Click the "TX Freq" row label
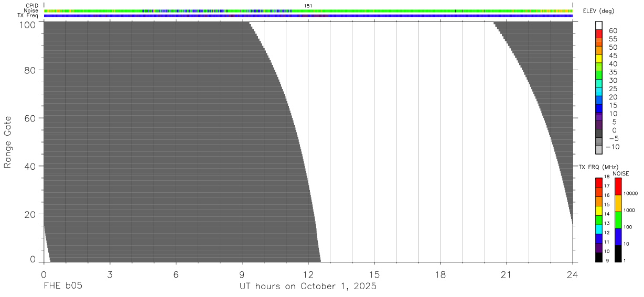 [28, 15]
